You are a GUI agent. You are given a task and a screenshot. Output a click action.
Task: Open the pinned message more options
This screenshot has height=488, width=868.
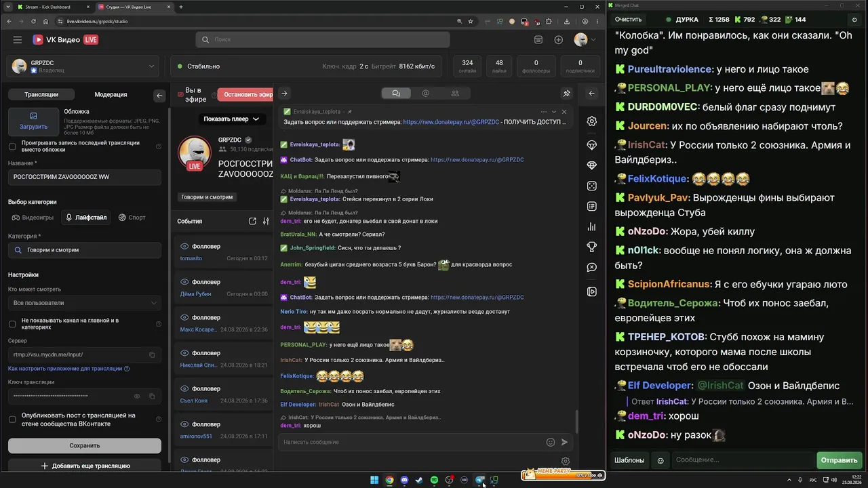click(543, 112)
